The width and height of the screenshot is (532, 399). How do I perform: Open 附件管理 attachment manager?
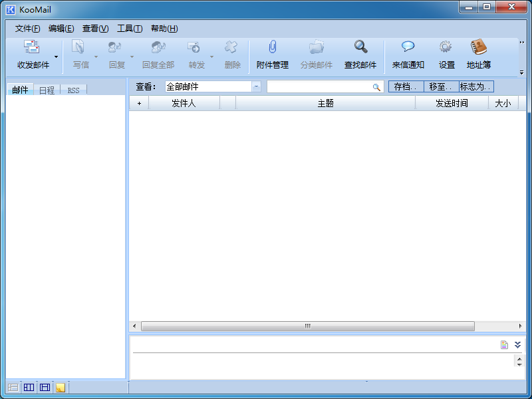[x=272, y=48]
